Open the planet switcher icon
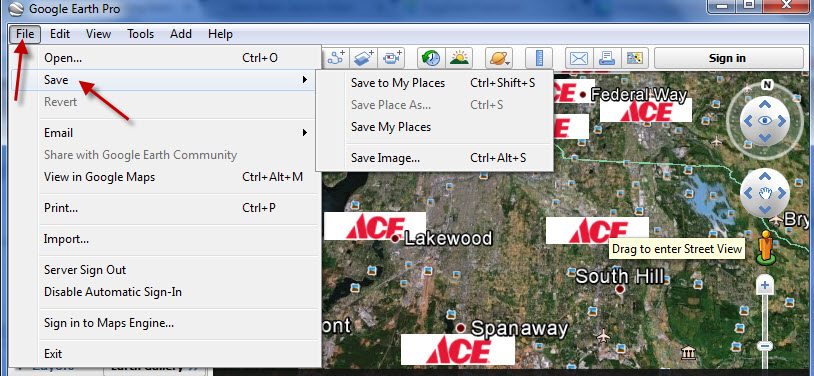814x376 pixels. [x=498, y=58]
